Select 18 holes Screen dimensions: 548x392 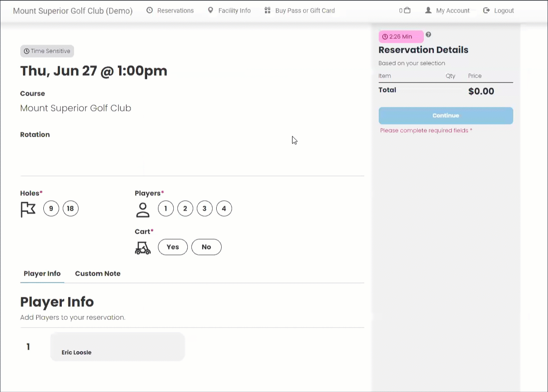click(70, 208)
